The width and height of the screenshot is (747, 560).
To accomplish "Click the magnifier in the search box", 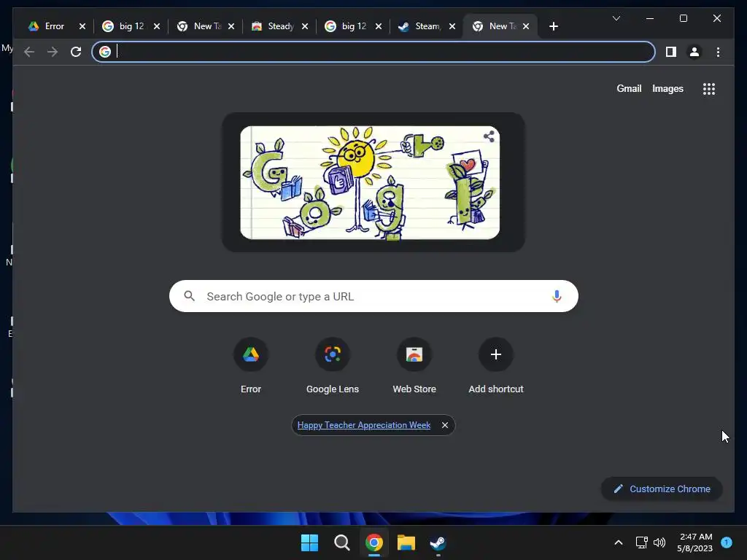I will (190, 296).
